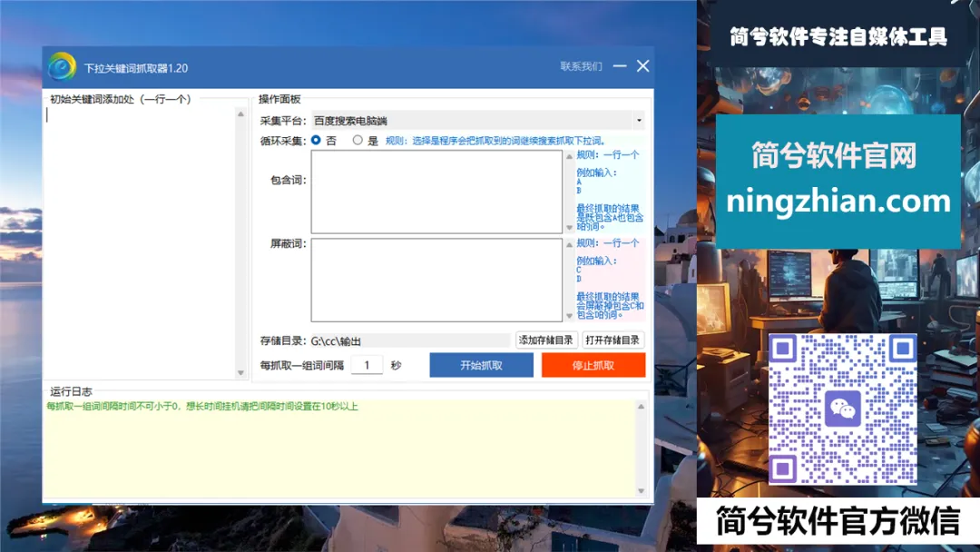Click 屏蔽词 scrollbar up arrow
The height and width of the screenshot is (552, 980).
569,244
